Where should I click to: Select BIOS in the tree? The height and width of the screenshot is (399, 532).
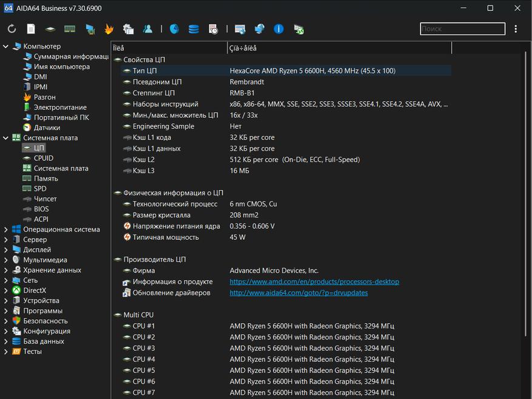point(36,209)
